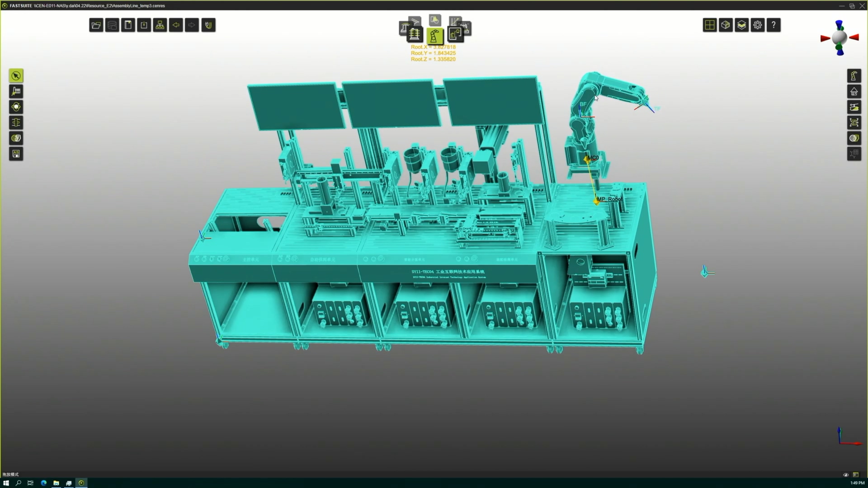
Task: Click the cable plug connection icon
Action: coord(208,25)
